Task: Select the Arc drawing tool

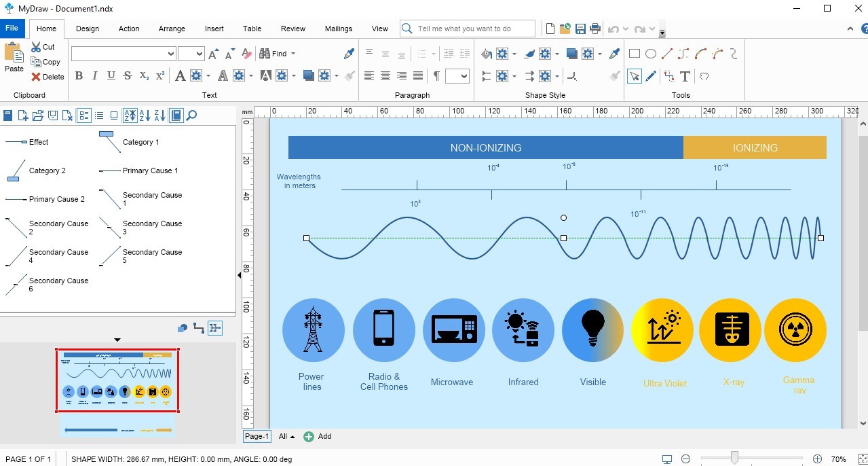Action: 701,54
